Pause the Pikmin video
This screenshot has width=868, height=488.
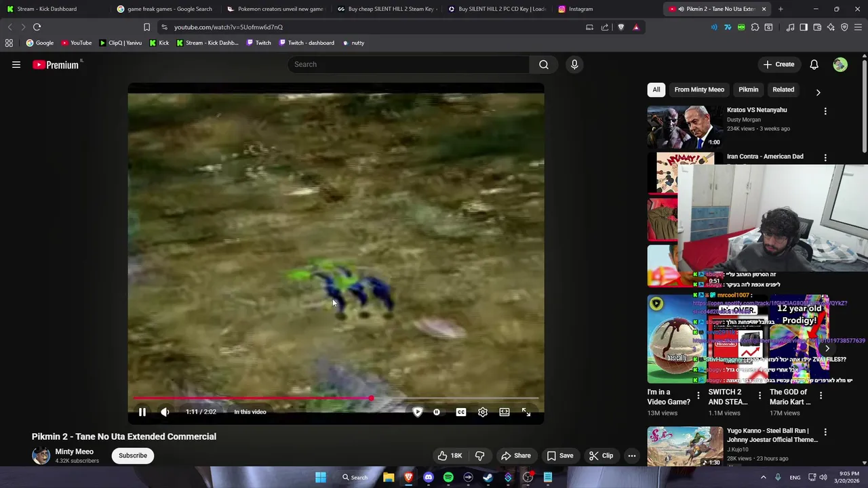142,412
